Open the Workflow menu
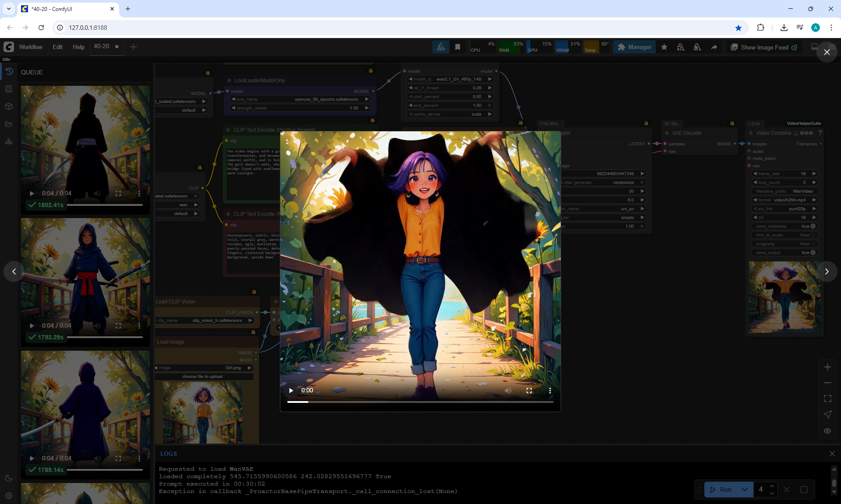 (x=31, y=47)
